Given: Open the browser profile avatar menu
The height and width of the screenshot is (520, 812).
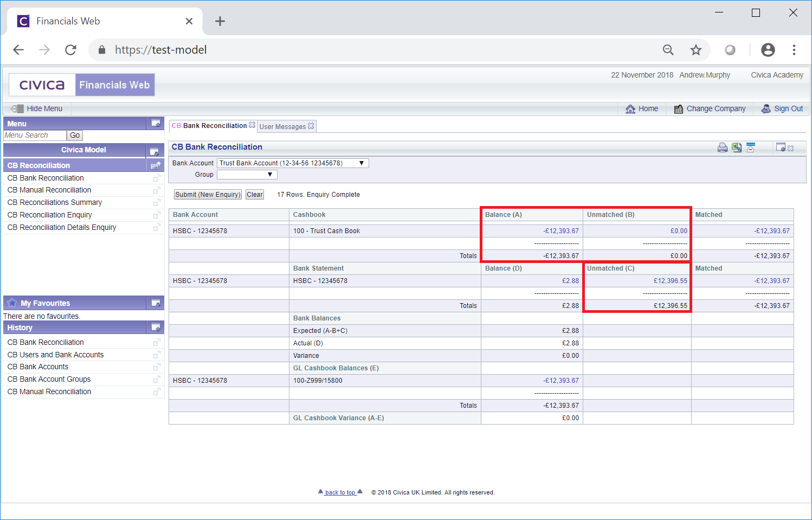Looking at the screenshot, I should [x=768, y=50].
